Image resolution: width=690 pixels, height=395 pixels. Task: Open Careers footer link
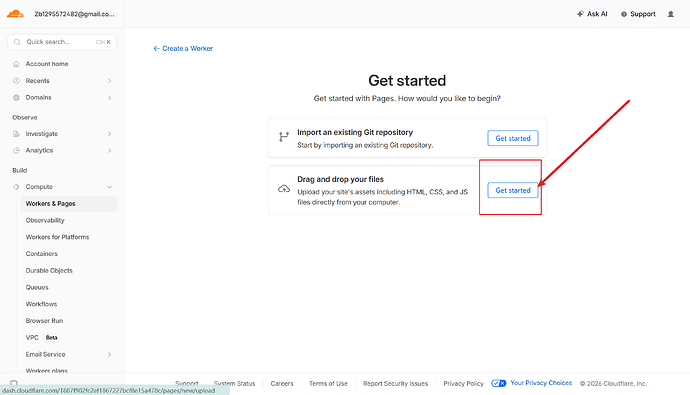282,383
